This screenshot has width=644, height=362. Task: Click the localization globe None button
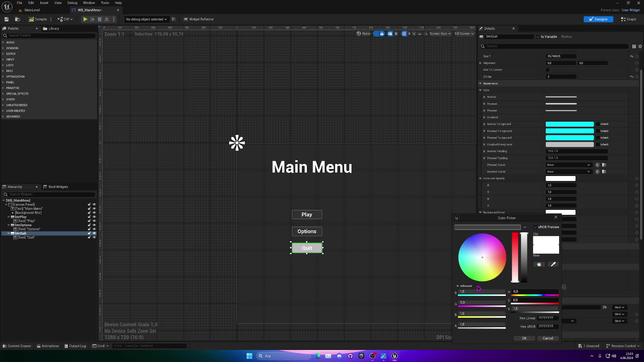point(364,34)
